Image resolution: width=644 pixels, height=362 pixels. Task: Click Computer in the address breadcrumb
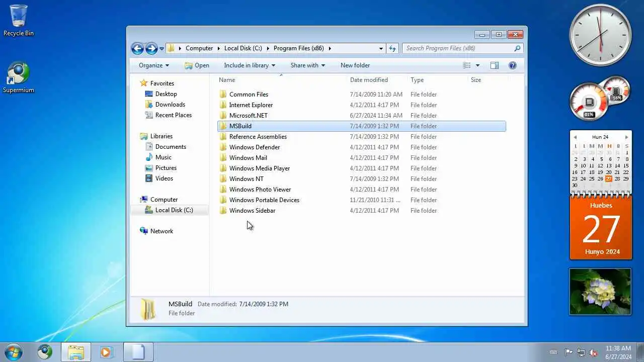tap(199, 48)
